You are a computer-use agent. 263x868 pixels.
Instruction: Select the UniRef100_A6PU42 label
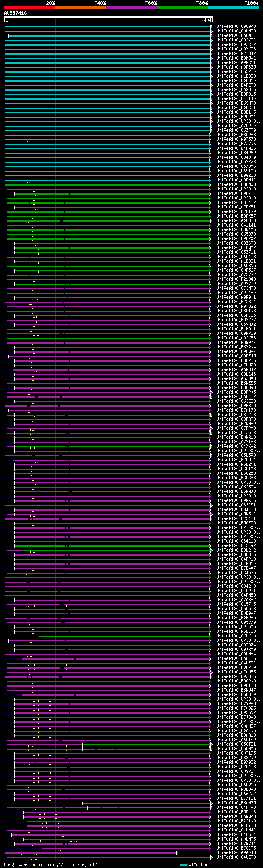pyautogui.click(x=236, y=370)
